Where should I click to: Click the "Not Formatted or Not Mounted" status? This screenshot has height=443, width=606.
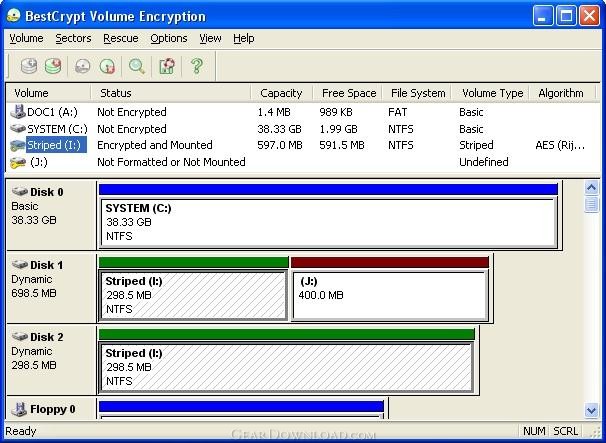pyautogui.click(x=171, y=162)
